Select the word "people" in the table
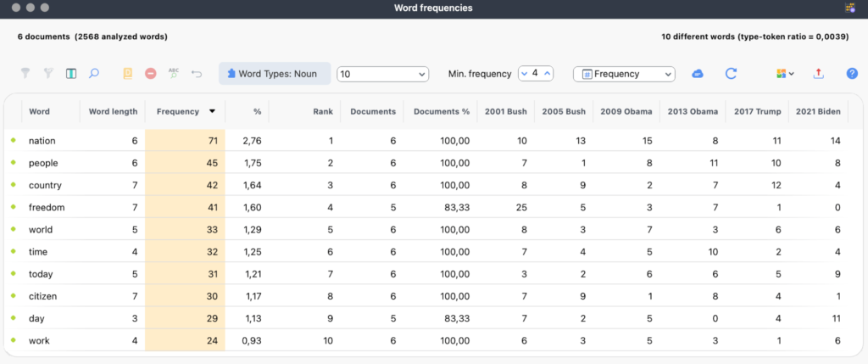 pos(43,163)
